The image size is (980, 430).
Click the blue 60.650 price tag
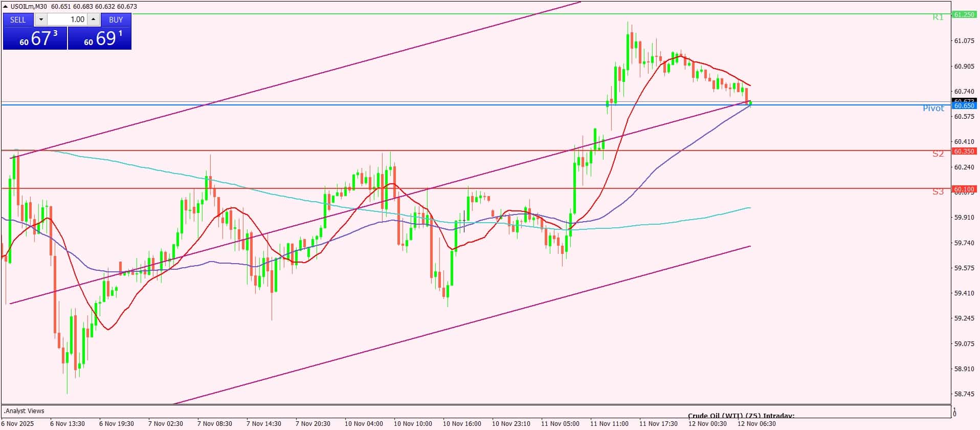tap(964, 105)
